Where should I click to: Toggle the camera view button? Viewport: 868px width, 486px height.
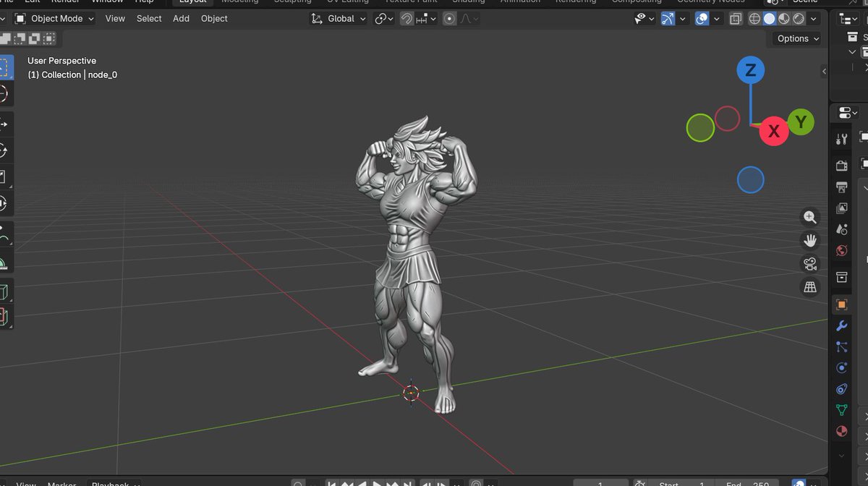pyautogui.click(x=810, y=264)
